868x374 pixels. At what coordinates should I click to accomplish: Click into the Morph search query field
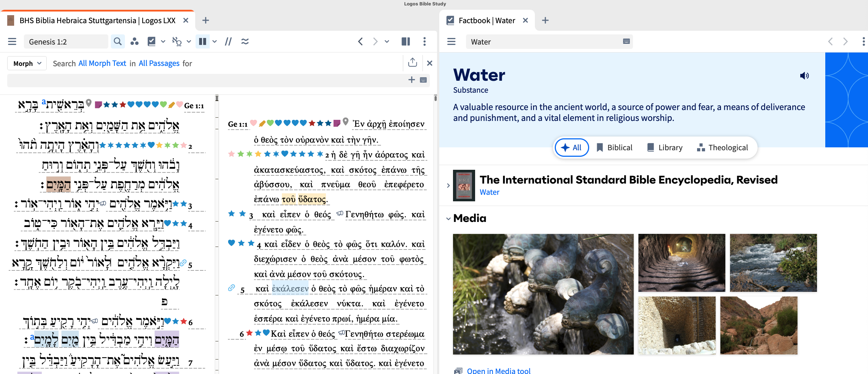(x=206, y=80)
